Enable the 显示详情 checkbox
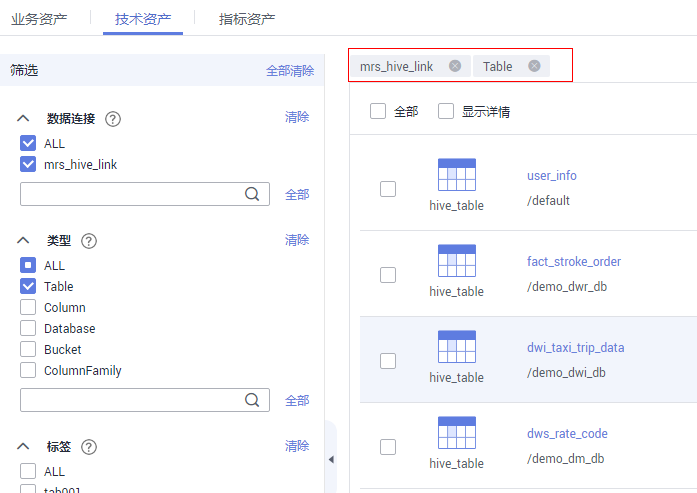697x493 pixels. pos(446,112)
